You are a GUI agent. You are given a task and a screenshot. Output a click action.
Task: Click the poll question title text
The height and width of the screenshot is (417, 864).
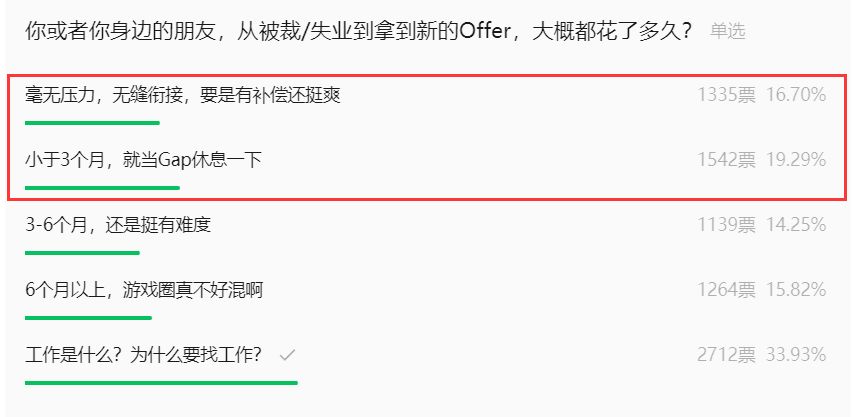coord(359,31)
